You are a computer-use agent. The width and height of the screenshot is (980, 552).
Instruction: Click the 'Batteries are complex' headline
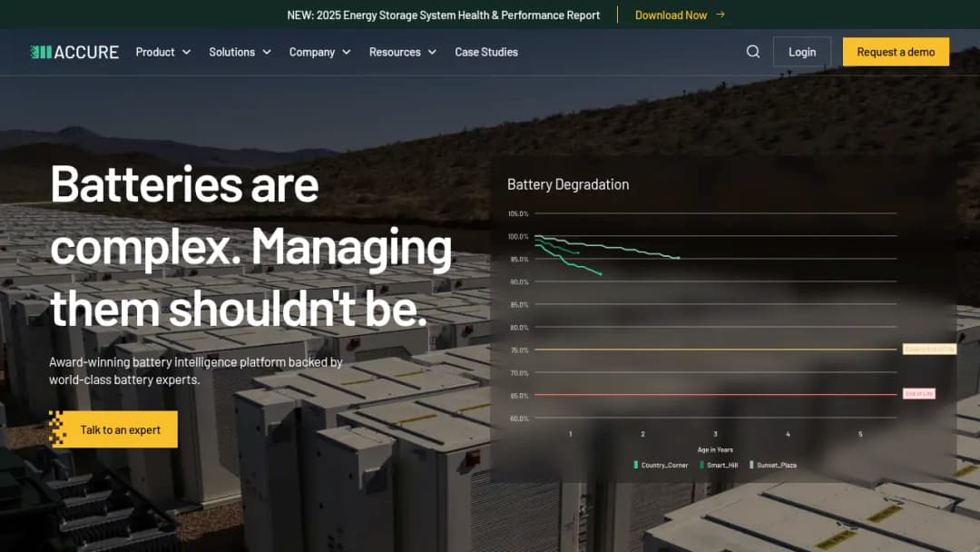point(250,246)
